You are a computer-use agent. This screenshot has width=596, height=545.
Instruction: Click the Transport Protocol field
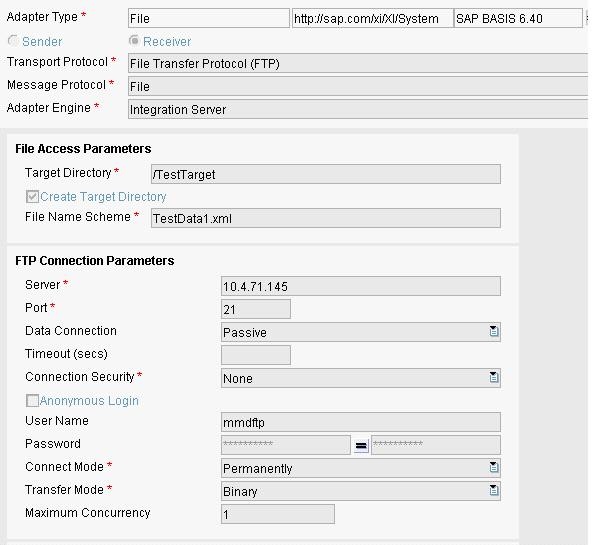coord(358,63)
